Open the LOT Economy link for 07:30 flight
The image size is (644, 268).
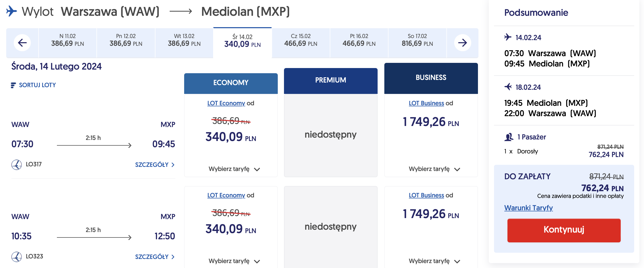click(x=226, y=103)
